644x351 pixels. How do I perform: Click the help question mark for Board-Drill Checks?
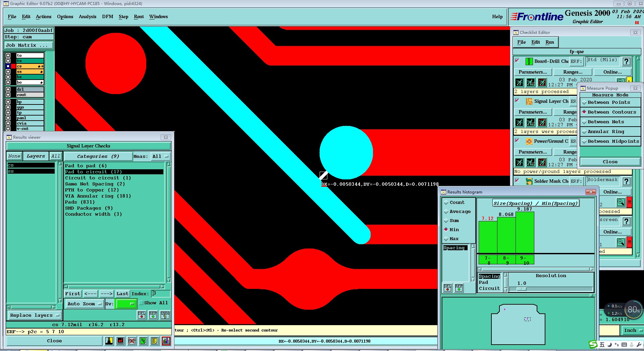(x=626, y=61)
